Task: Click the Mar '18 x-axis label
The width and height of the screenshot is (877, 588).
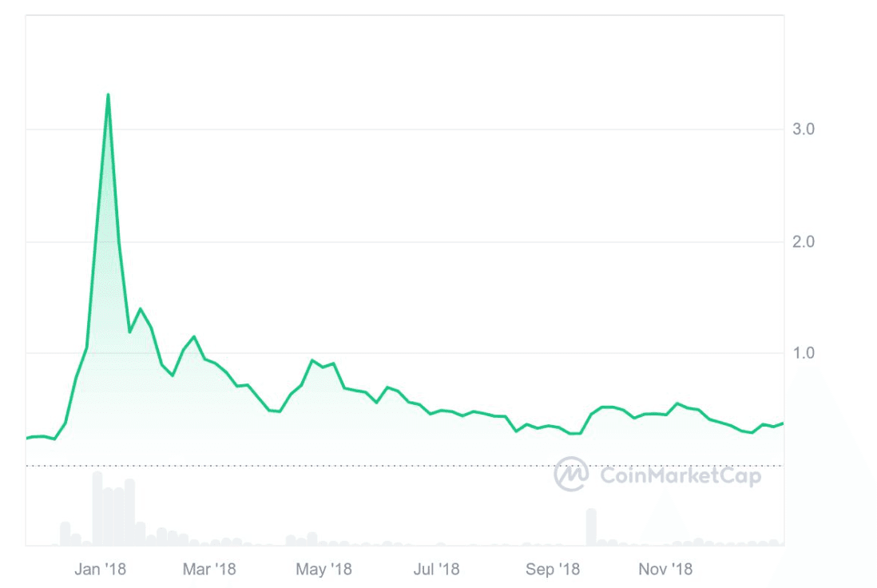Action: [209, 569]
